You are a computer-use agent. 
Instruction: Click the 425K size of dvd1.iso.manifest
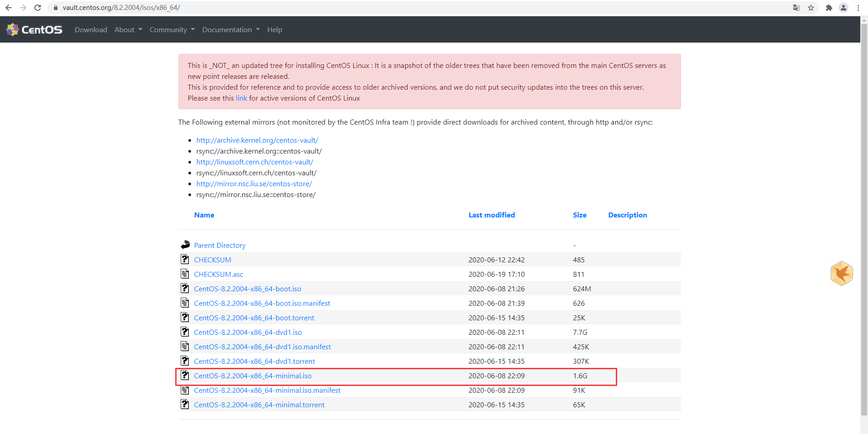click(x=581, y=347)
